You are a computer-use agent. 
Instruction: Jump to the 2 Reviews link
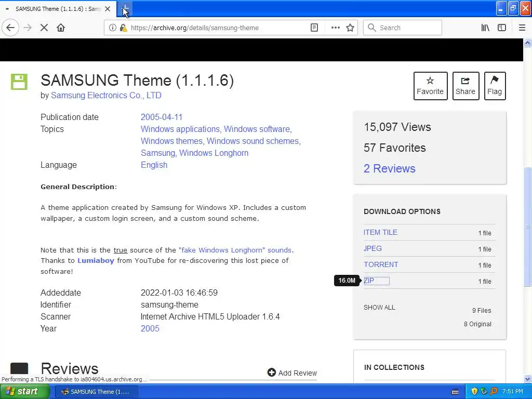tap(390, 169)
